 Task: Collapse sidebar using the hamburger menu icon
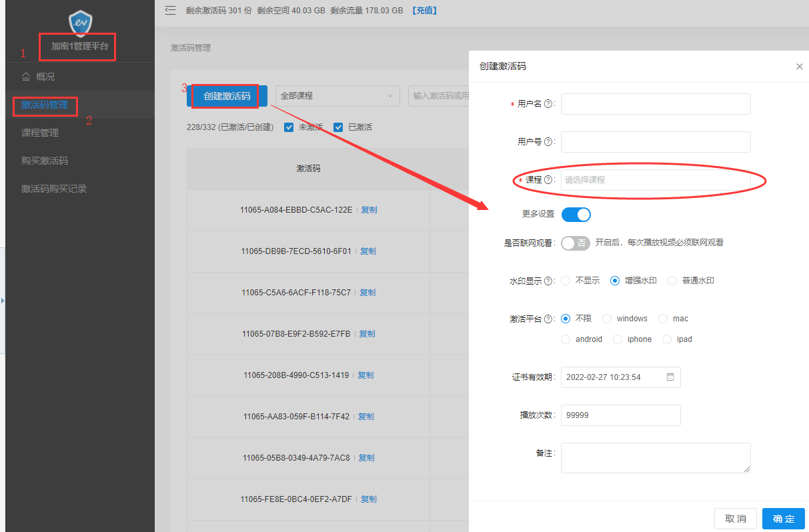(170, 10)
